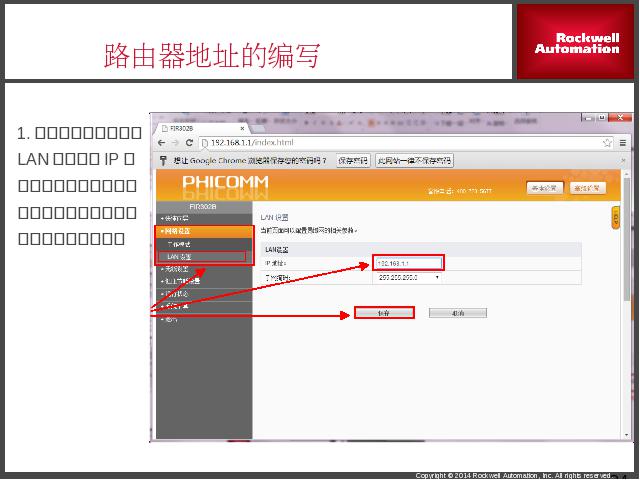Click 退出 at the sidebar bottom
Viewport: 640px width, 480px height.
coord(204,319)
